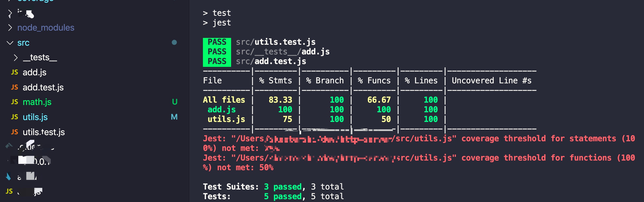Image resolution: width=644 pixels, height=202 pixels.
Task: Click the JS icon beside add.test.js
Action: coord(15,87)
